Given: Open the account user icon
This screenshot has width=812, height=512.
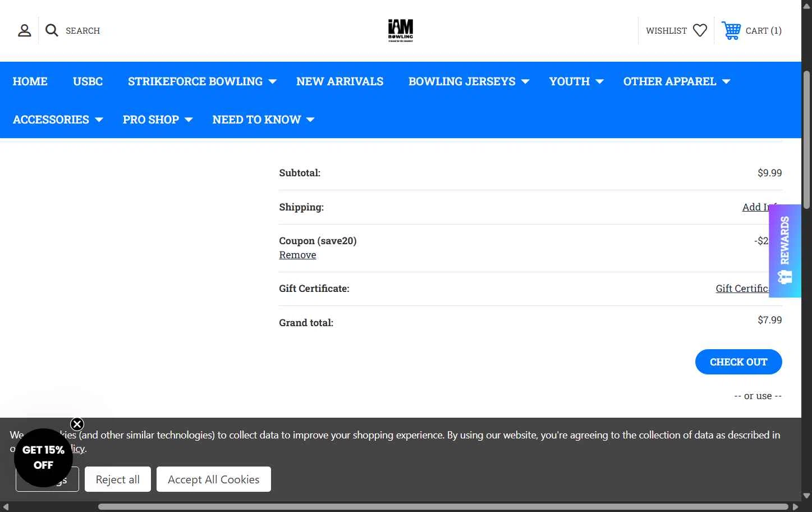Looking at the screenshot, I should [x=24, y=30].
